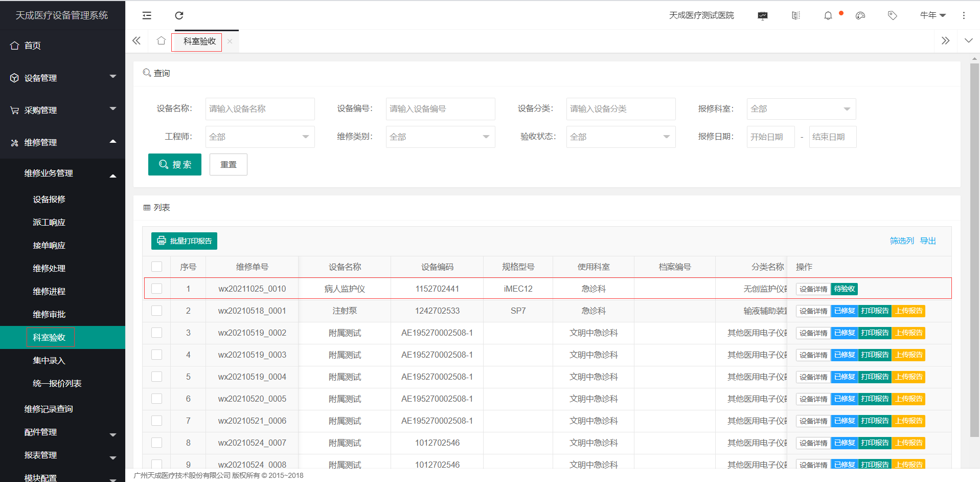The height and width of the screenshot is (482, 980).
Task: Focus the 设备编号 input field
Action: coord(440,109)
